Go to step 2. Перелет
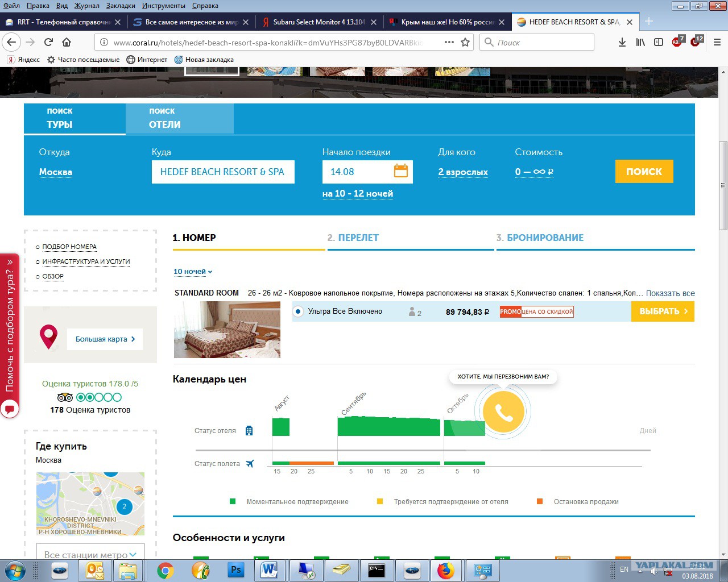This screenshot has width=728, height=582. point(353,238)
